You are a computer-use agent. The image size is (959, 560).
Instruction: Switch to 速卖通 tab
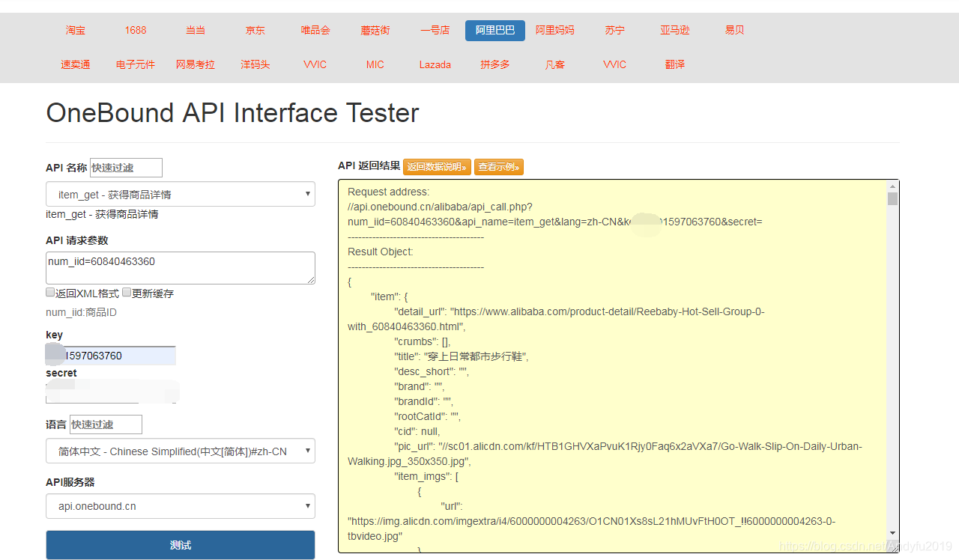pos(76,65)
